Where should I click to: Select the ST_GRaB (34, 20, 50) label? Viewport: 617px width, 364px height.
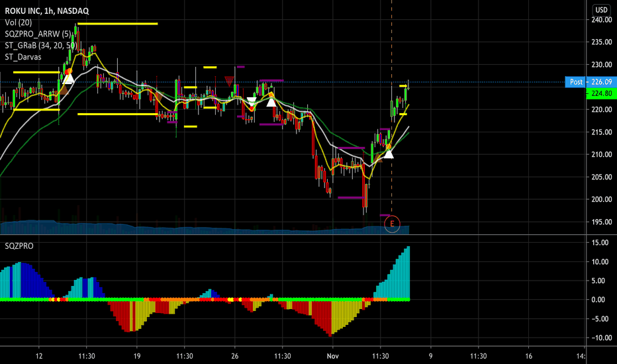[40, 45]
